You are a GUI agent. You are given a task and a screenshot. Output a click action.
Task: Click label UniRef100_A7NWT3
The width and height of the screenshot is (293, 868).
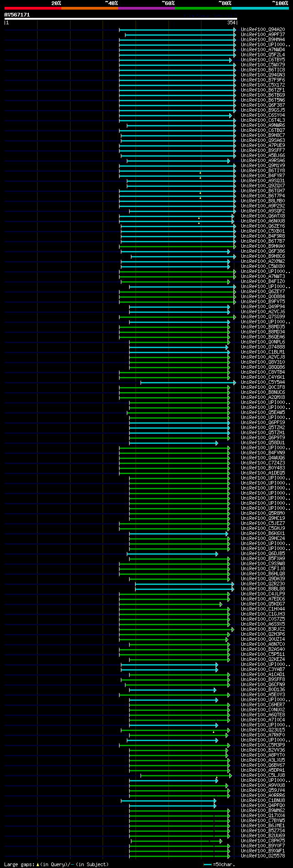(x=263, y=276)
